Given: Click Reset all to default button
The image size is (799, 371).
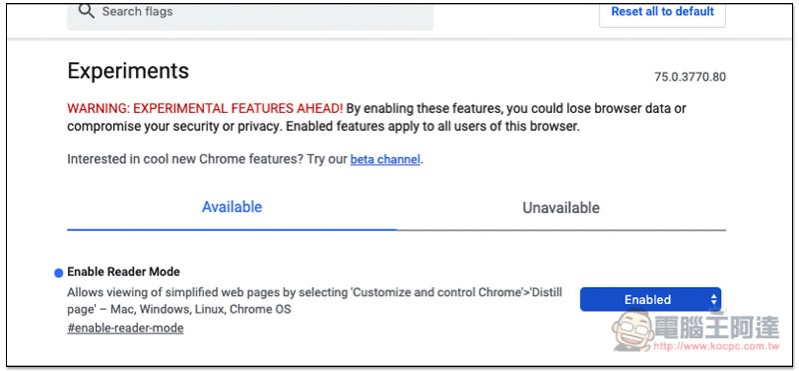Looking at the screenshot, I should pos(662,14).
